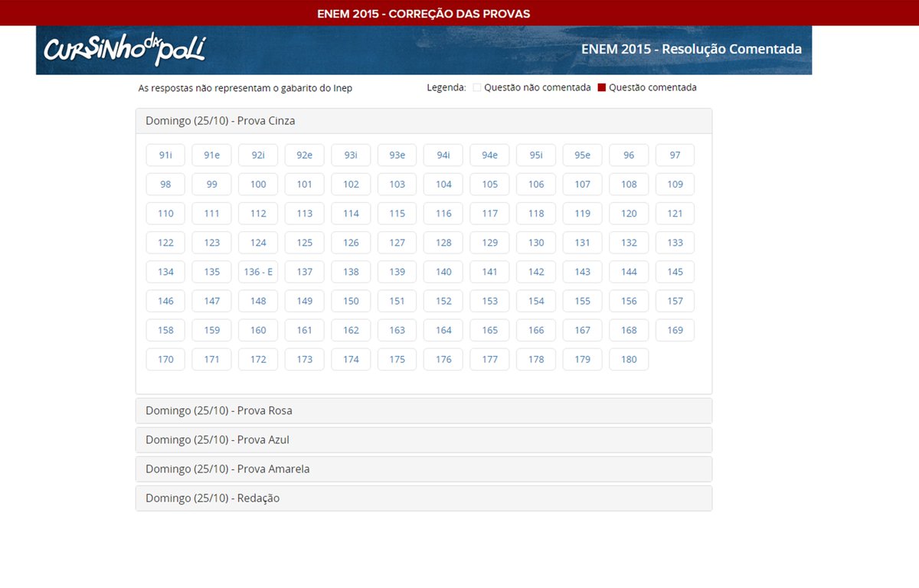Open question 91i
The image size is (919, 588).
click(x=165, y=155)
